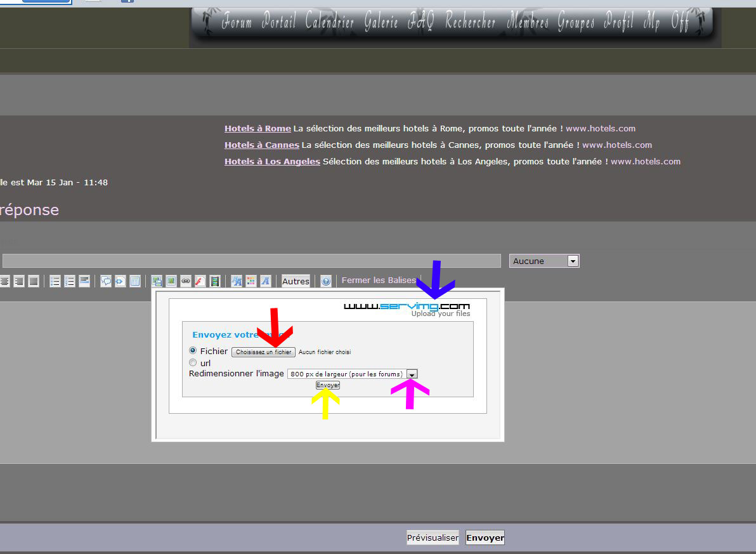Open the editor help icon

click(326, 281)
